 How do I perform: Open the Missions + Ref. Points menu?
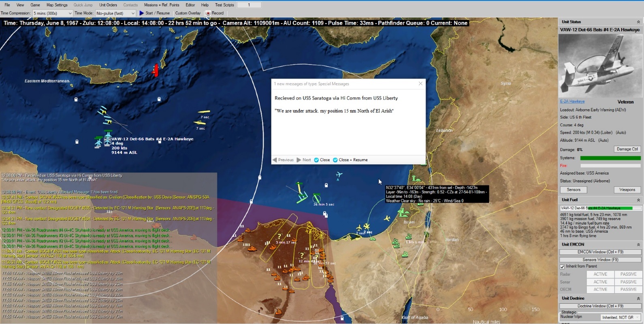(x=161, y=5)
